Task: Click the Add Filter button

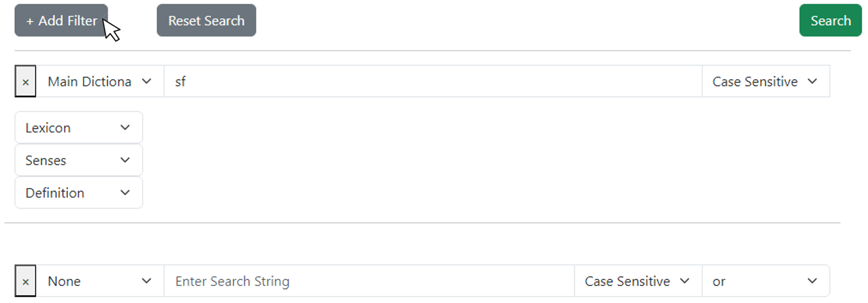Action: (x=60, y=20)
